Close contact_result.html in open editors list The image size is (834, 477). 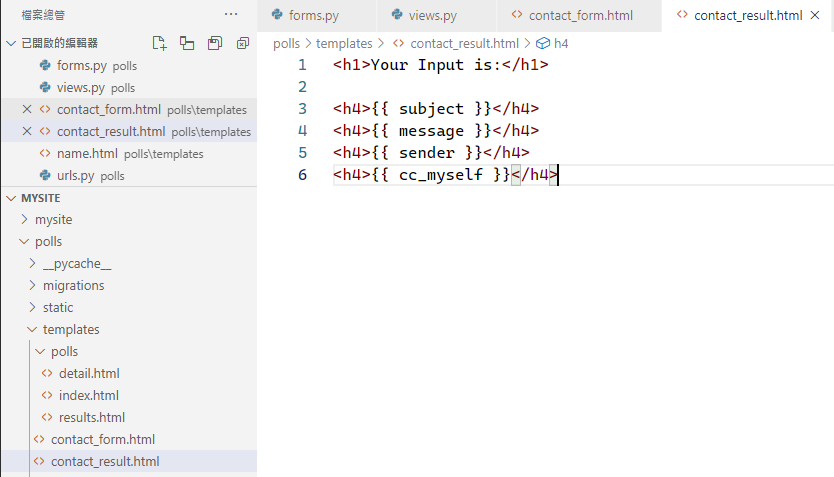(x=27, y=132)
